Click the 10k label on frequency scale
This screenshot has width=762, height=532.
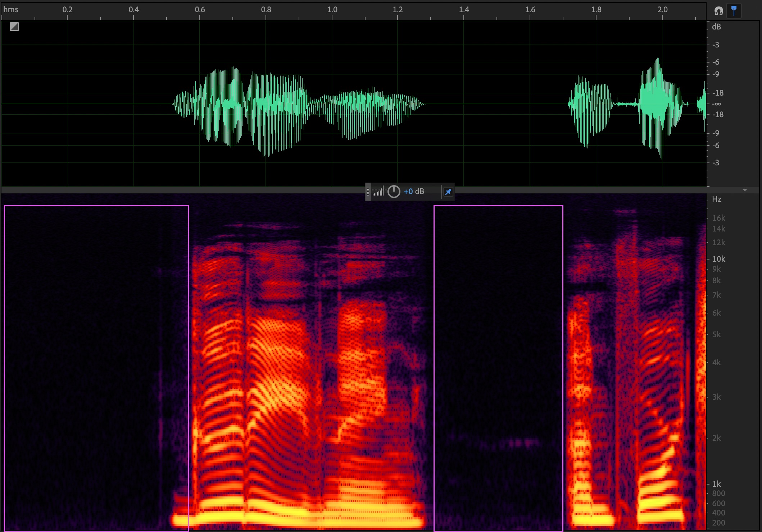coord(718,259)
